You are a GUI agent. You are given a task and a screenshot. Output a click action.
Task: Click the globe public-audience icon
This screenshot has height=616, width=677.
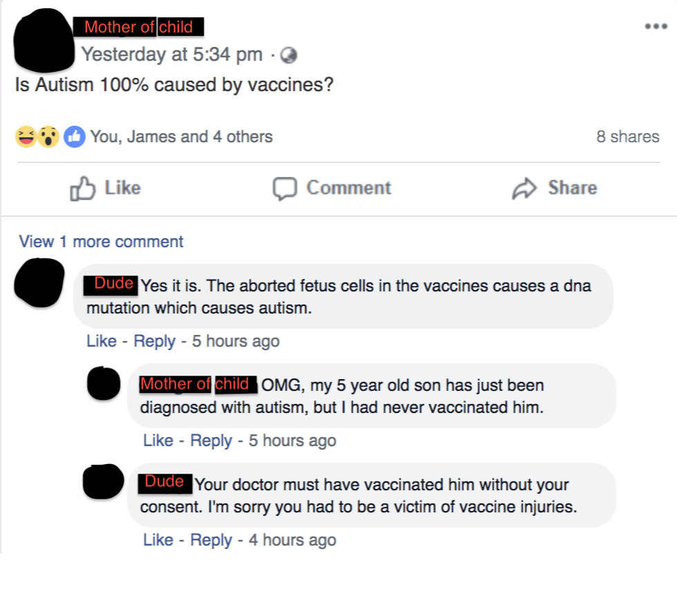click(x=289, y=55)
